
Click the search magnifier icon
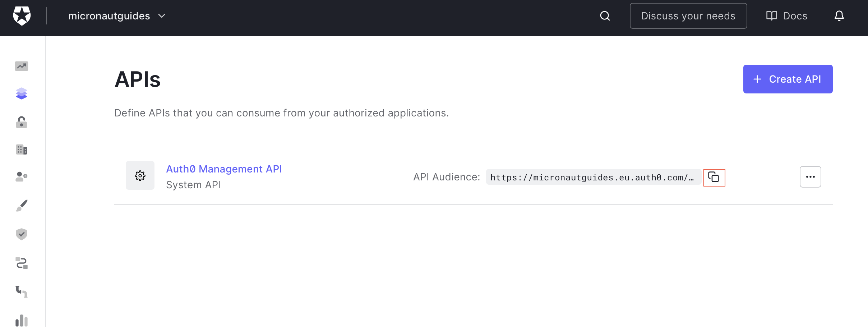(605, 16)
